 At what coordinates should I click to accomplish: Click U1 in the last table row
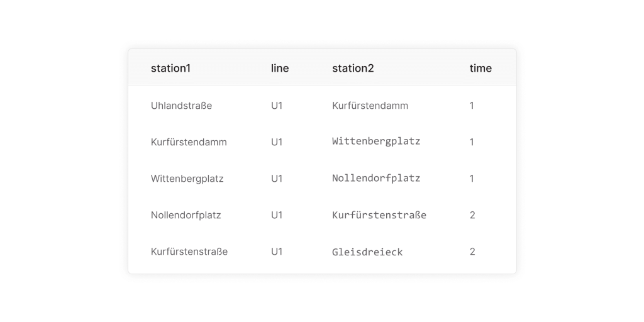click(277, 252)
